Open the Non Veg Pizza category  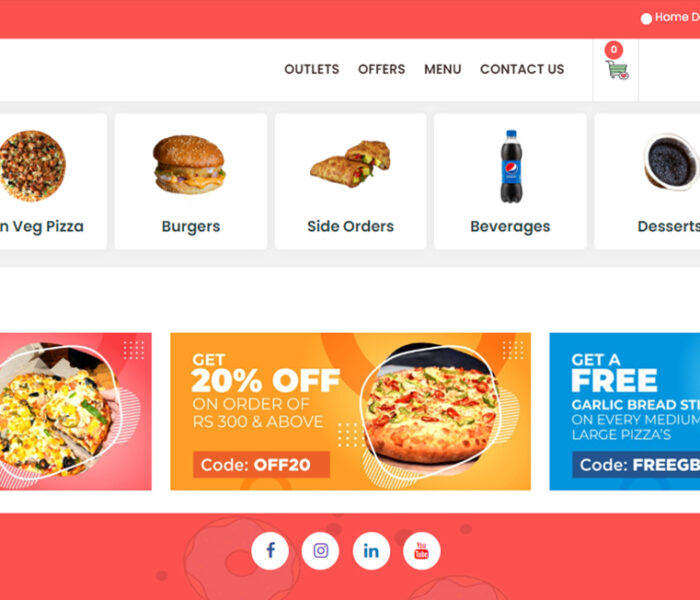click(53, 181)
